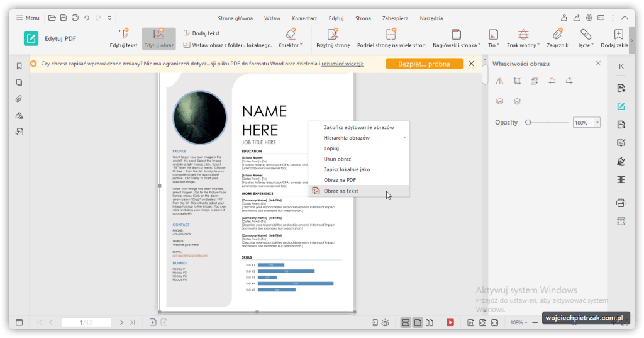This screenshot has width=644, height=338.
Task: Choose Obraz na PDF in context menu
Action: [x=358, y=180]
